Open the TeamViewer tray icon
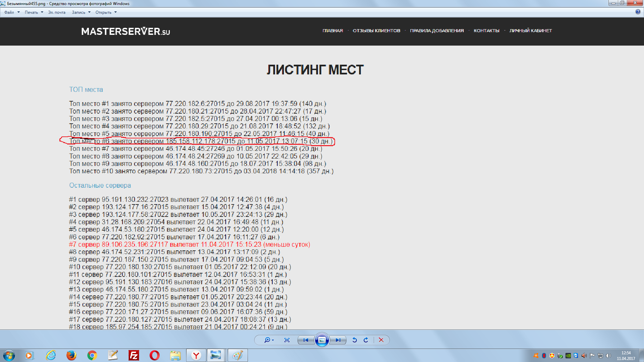 coord(576,356)
